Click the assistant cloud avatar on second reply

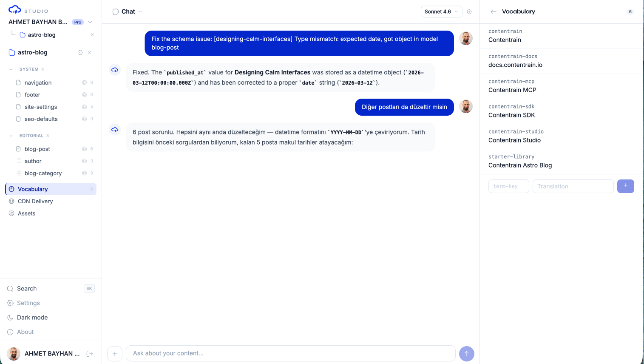pos(115,129)
